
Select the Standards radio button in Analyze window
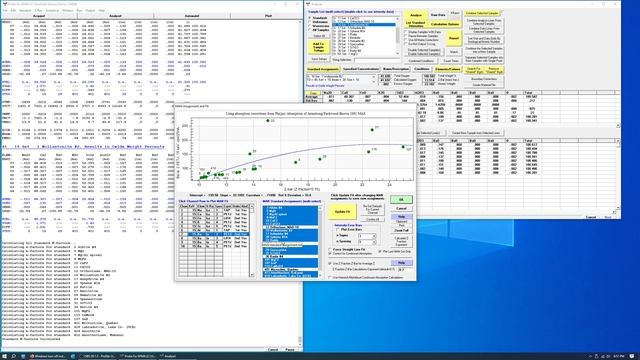319,18
